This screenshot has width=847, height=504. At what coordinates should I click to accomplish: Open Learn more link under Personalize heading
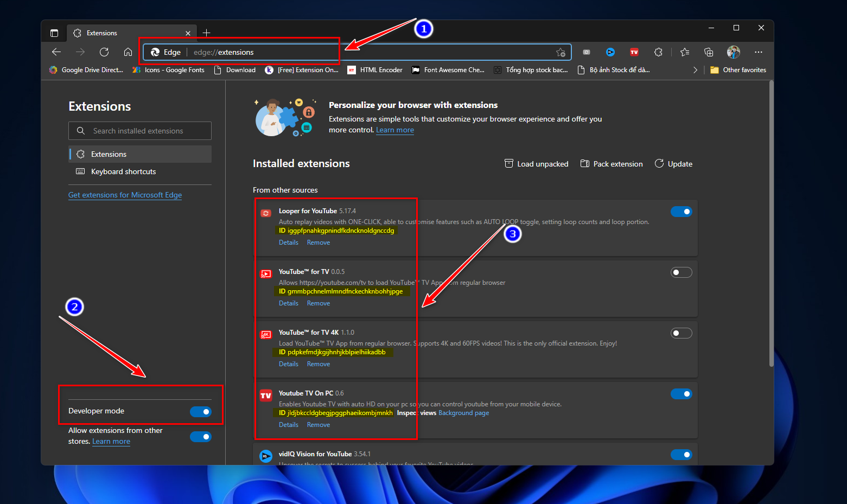tap(395, 130)
